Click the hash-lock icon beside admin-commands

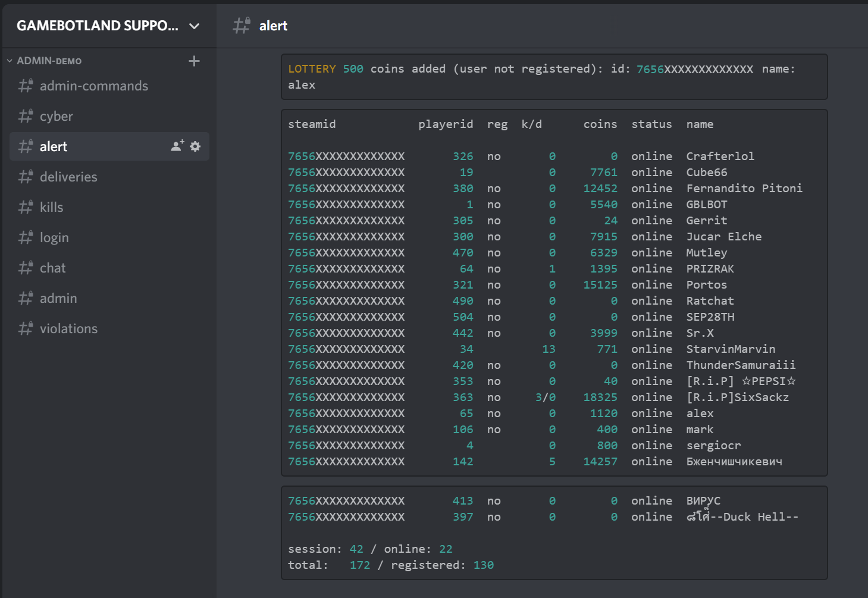[26, 86]
